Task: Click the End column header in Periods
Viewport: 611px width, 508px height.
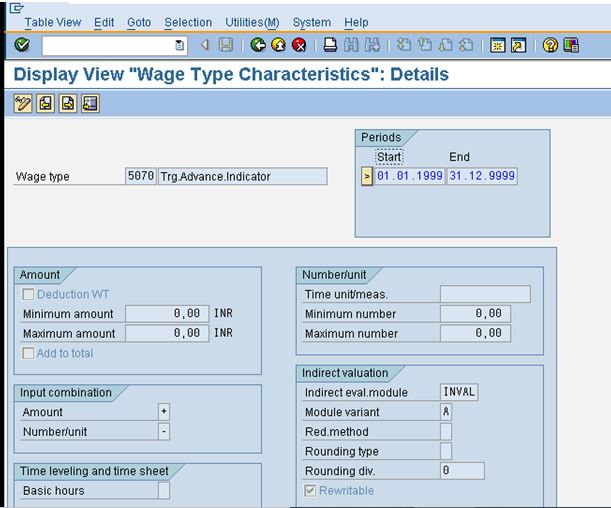Action: coord(459,157)
